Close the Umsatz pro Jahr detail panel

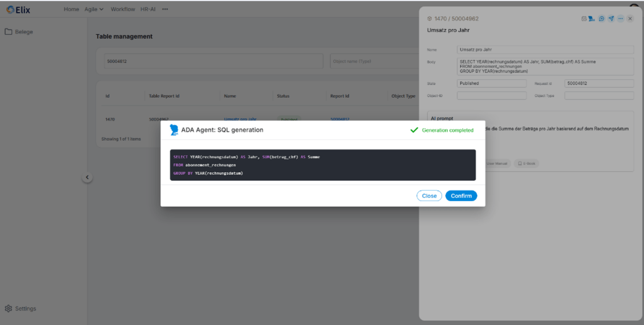click(x=630, y=19)
